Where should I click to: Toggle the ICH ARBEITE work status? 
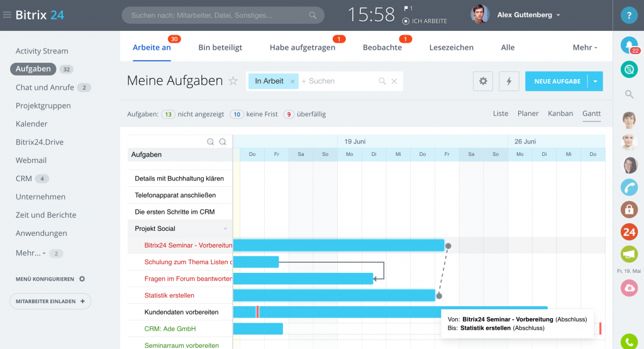click(x=425, y=21)
